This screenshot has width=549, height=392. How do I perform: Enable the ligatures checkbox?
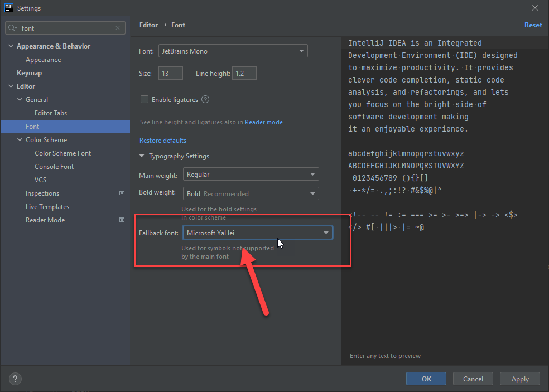145,99
